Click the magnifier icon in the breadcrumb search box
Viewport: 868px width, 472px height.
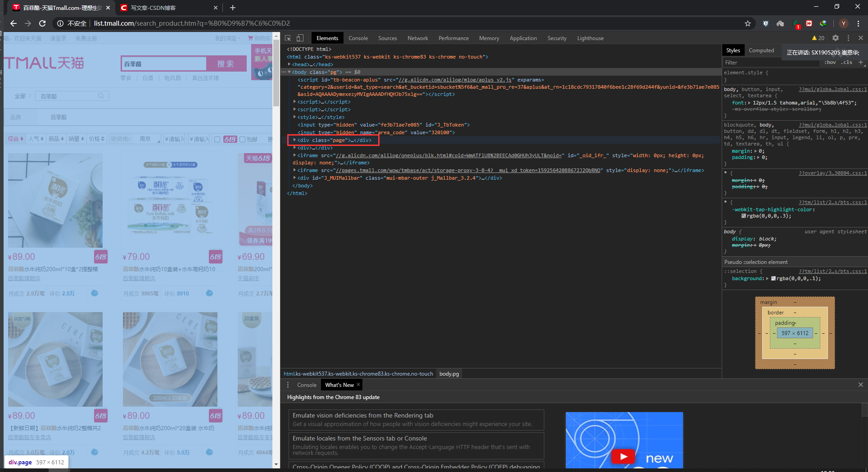click(x=101, y=96)
